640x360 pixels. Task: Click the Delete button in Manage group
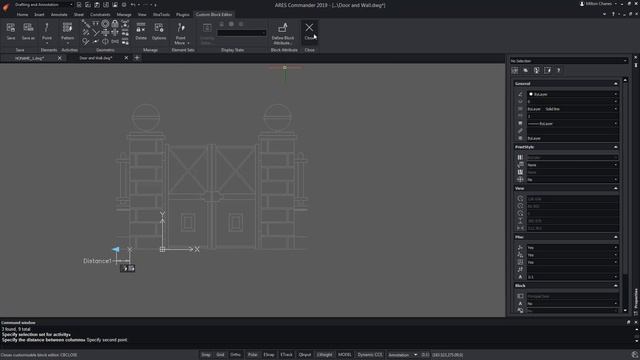(x=141, y=31)
